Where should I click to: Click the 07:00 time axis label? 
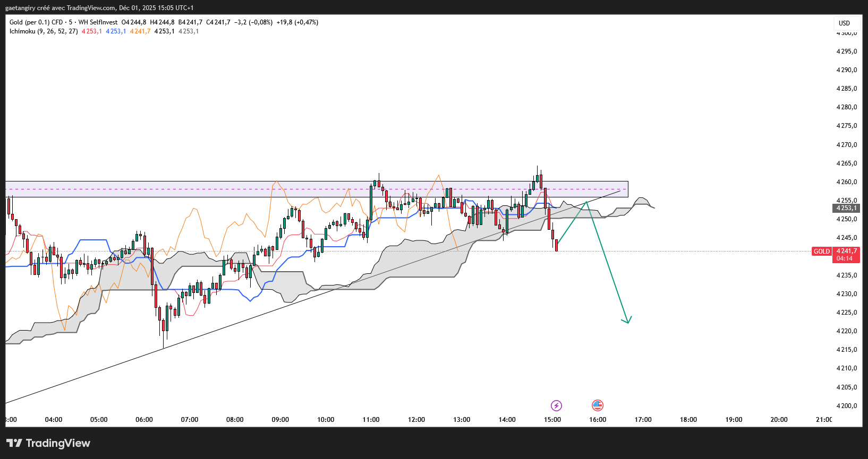tap(190, 420)
